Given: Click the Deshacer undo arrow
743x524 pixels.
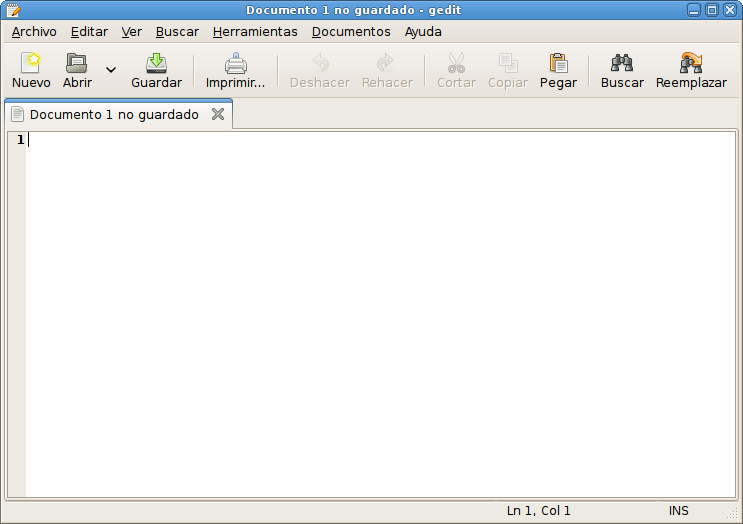Looking at the screenshot, I should point(320,70).
